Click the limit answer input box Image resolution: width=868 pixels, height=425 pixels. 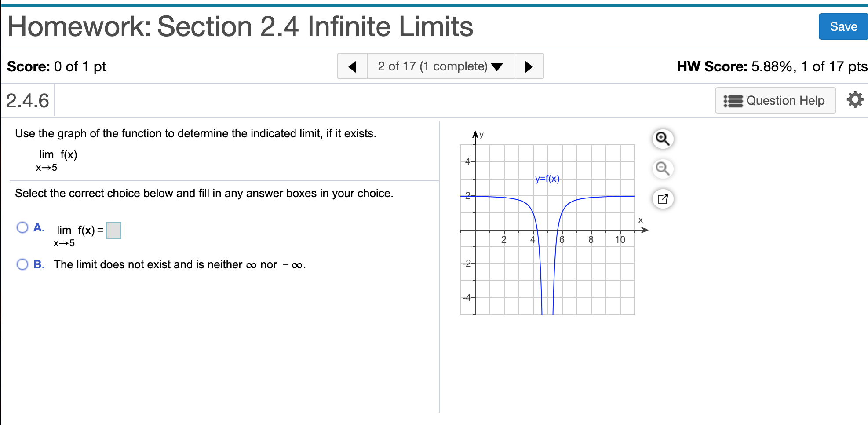point(114,231)
